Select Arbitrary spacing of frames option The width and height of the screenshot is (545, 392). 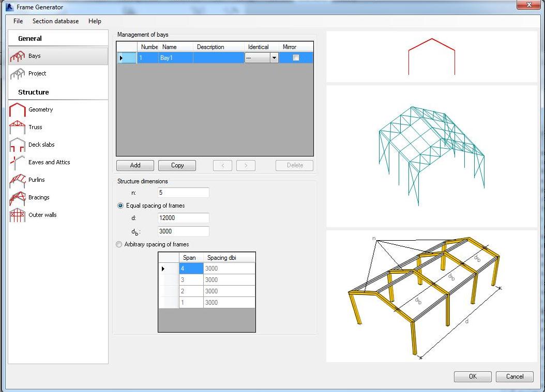119,244
